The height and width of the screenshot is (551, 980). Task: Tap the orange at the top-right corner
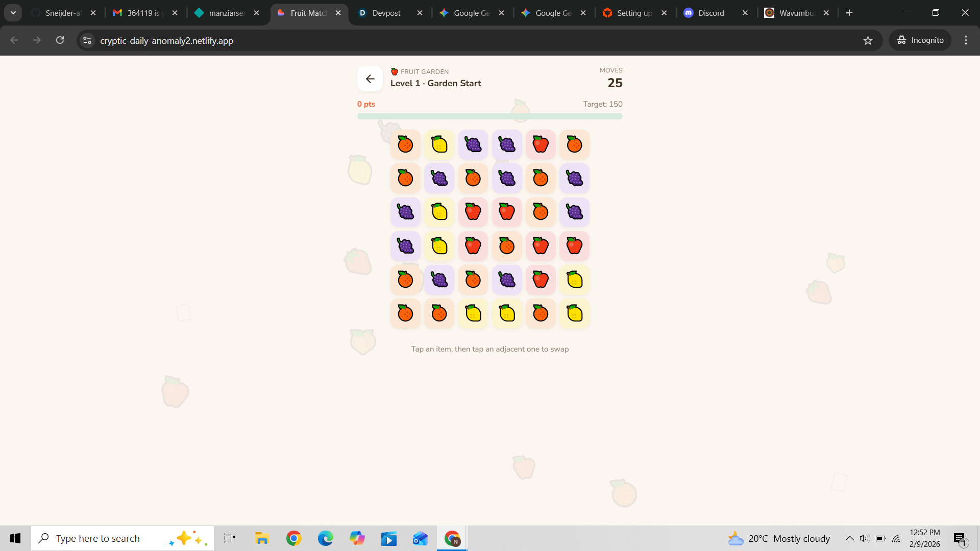(574, 144)
